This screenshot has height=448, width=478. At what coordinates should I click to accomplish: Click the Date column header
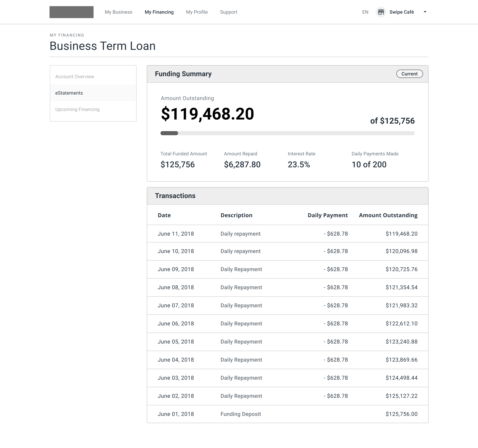click(x=164, y=215)
